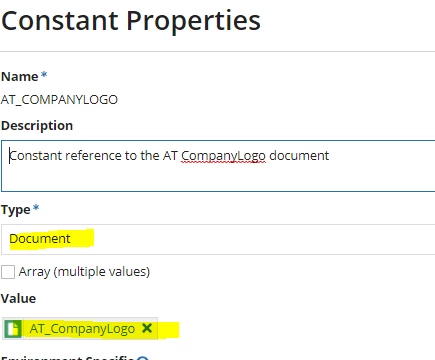Click the Type field label
Screen dimensions: 435x360
coord(16,210)
